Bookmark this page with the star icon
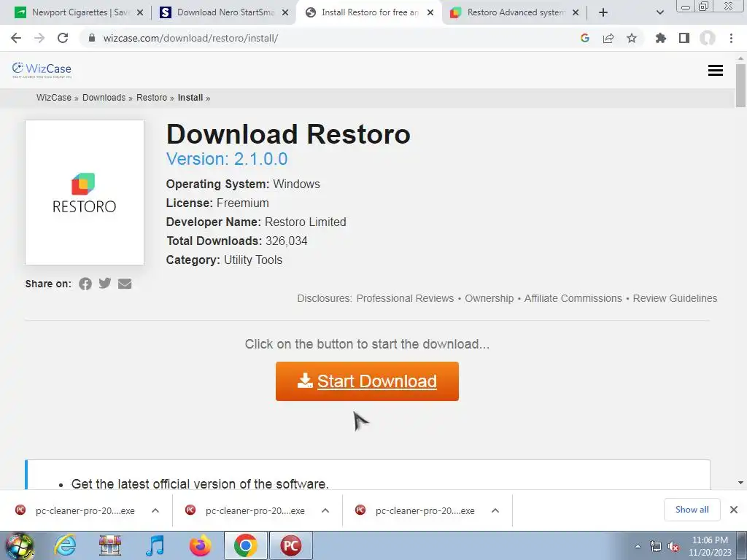 632,38
